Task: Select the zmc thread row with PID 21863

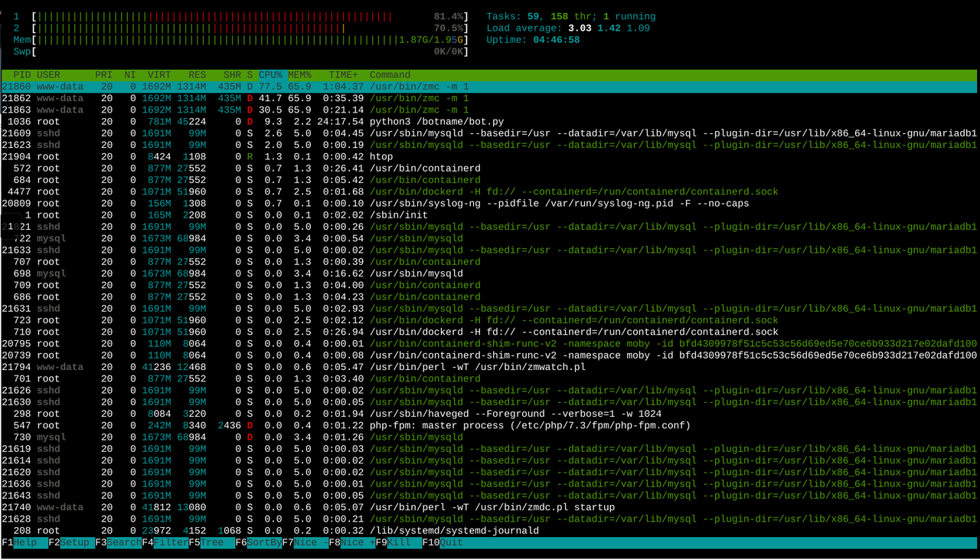Action: [490, 110]
